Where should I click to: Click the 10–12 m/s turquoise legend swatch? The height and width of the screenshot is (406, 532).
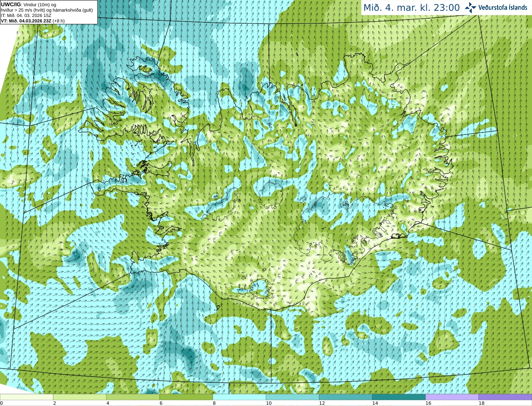coord(293,397)
